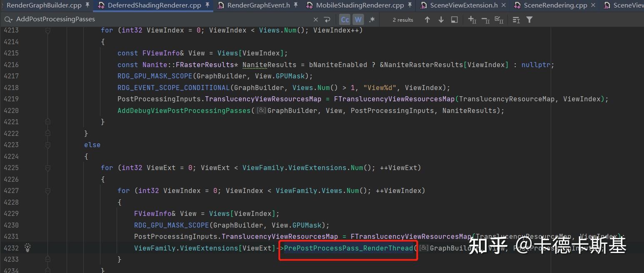Click ViewFamily.ViewExtensions on line 4225

[295, 168]
